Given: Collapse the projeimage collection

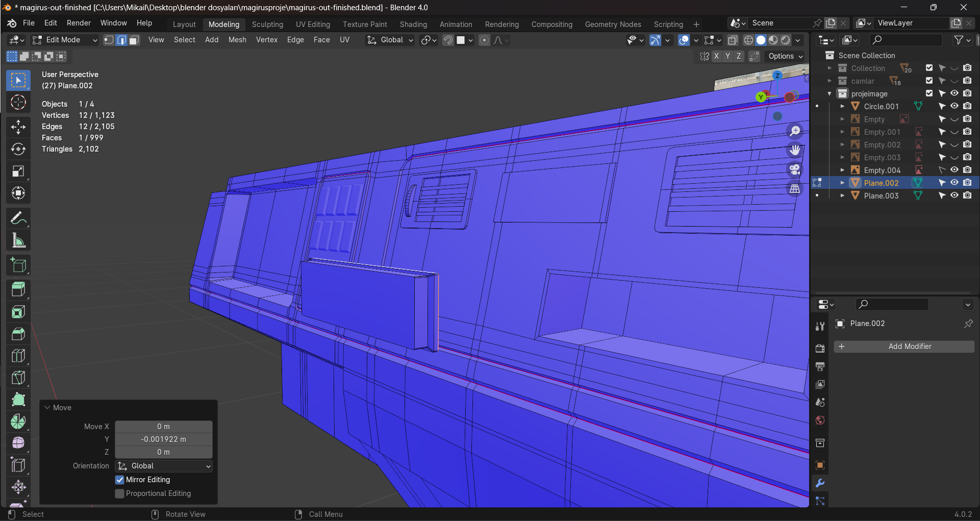Looking at the screenshot, I should click(830, 94).
